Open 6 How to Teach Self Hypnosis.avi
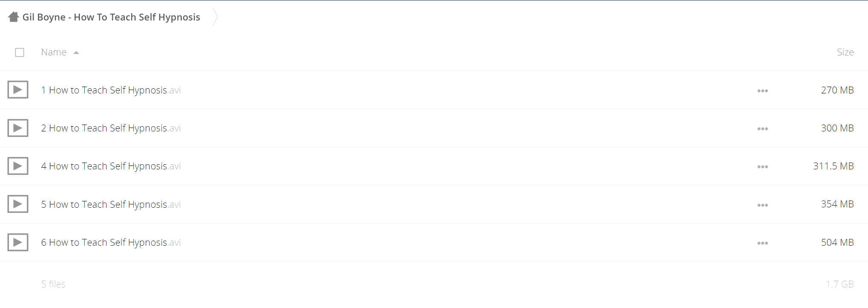The height and width of the screenshot is (308, 868). click(111, 242)
